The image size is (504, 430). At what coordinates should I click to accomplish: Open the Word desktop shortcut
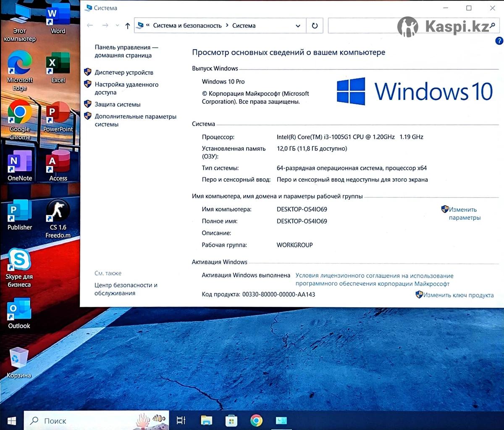58,19
